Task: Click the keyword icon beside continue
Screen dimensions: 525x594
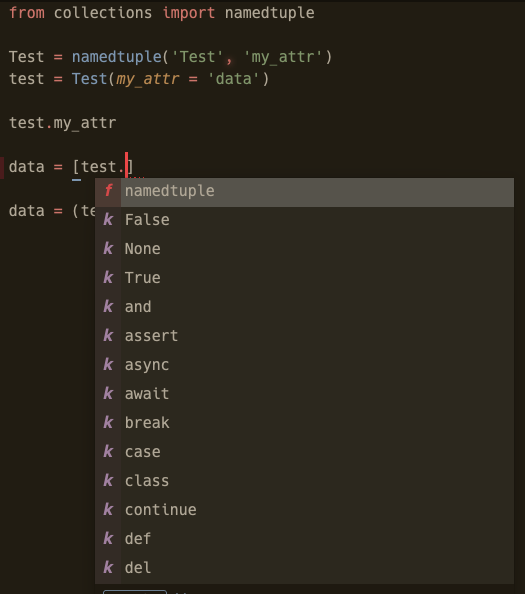Action: 108,510
